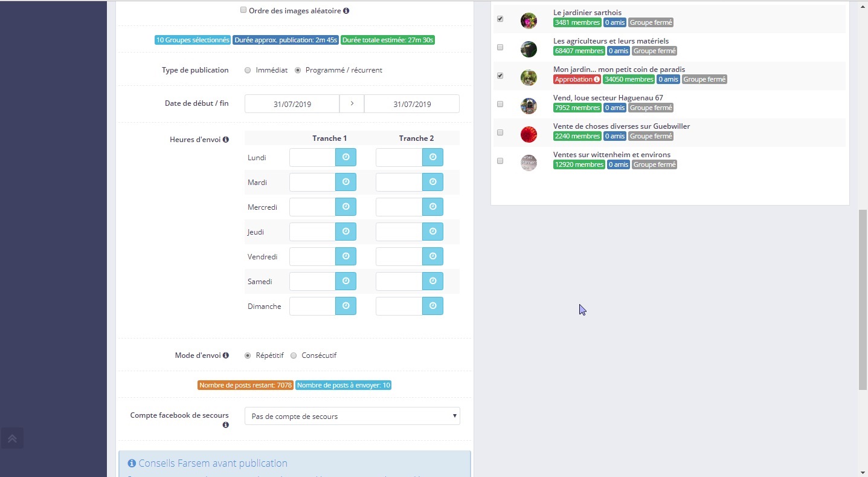This screenshot has height=477, width=868.
Task: Click avatar of Ventes sur wittenheim et environs
Action: coord(529,163)
